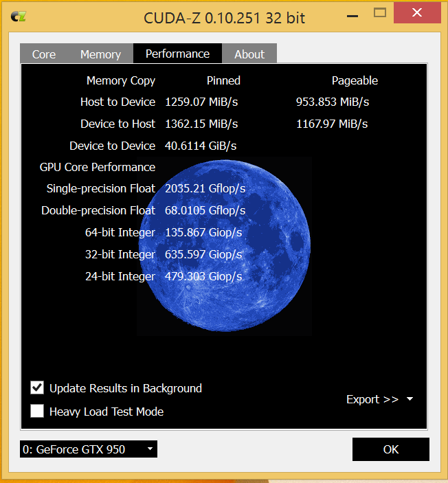Image resolution: width=448 pixels, height=483 pixels.
Task: Click the 1259.07 MiB/s pinned value
Action: point(201,102)
